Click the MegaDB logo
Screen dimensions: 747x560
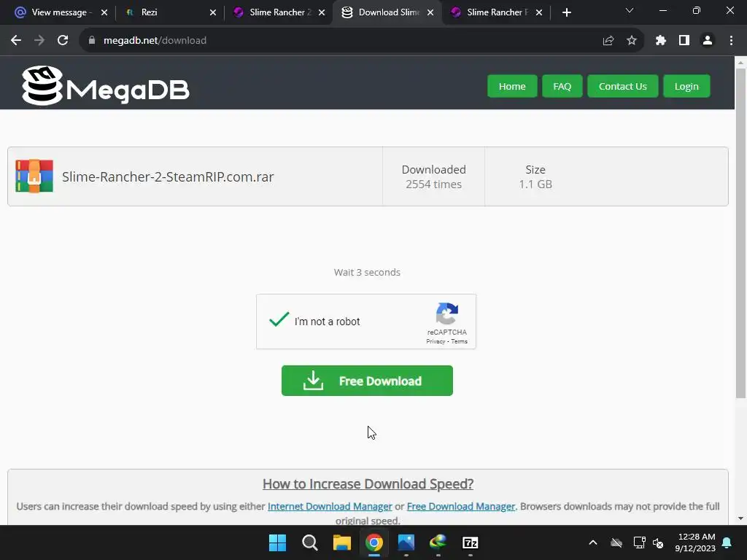(x=106, y=86)
